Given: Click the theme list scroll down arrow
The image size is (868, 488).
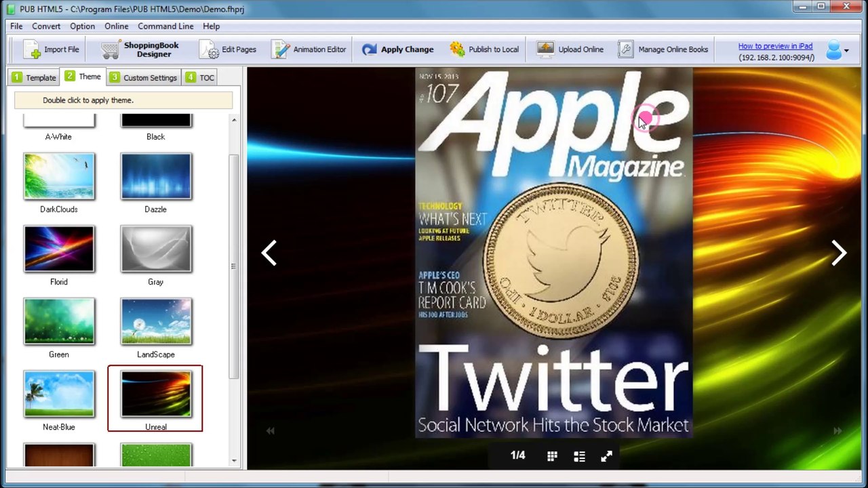Looking at the screenshot, I should coord(234,461).
